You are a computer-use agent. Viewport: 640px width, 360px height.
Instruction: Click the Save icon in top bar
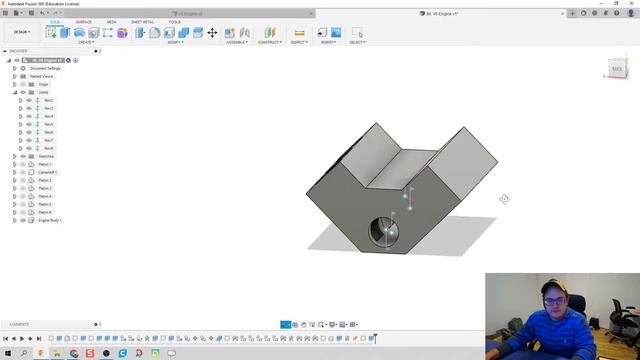[x=31, y=13]
